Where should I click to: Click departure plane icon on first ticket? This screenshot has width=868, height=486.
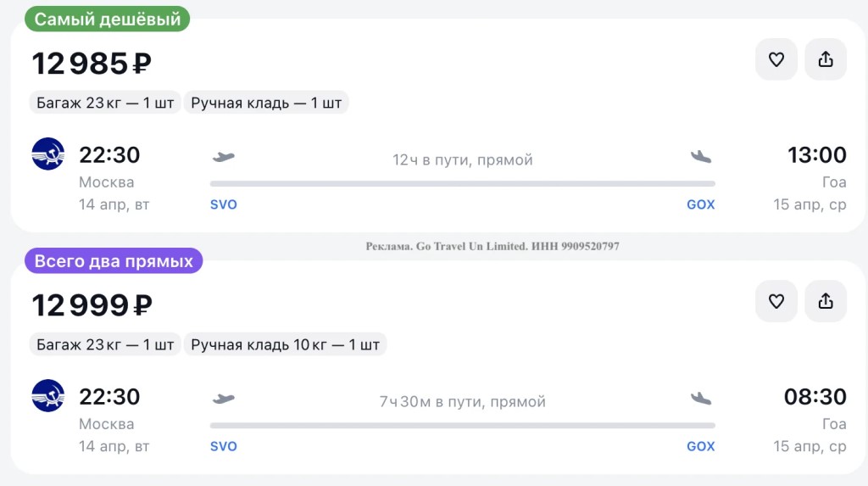(x=223, y=157)
